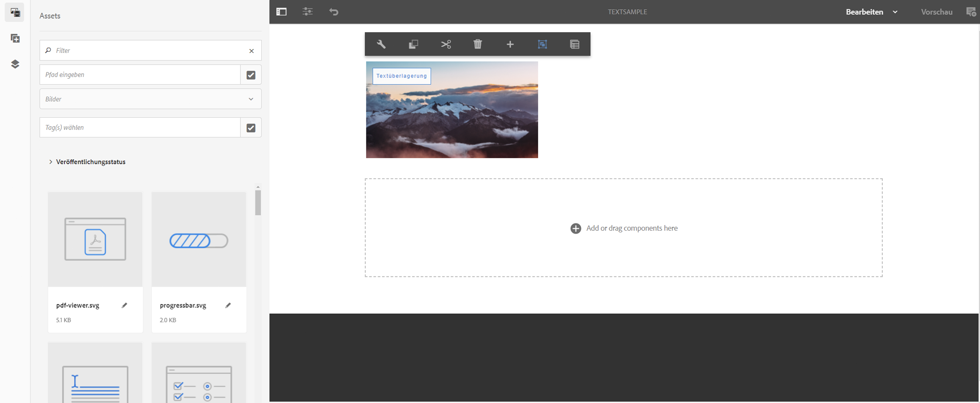Clear the Filter field with X
Screen dimensions: 980x403
(x=252, y=51)
